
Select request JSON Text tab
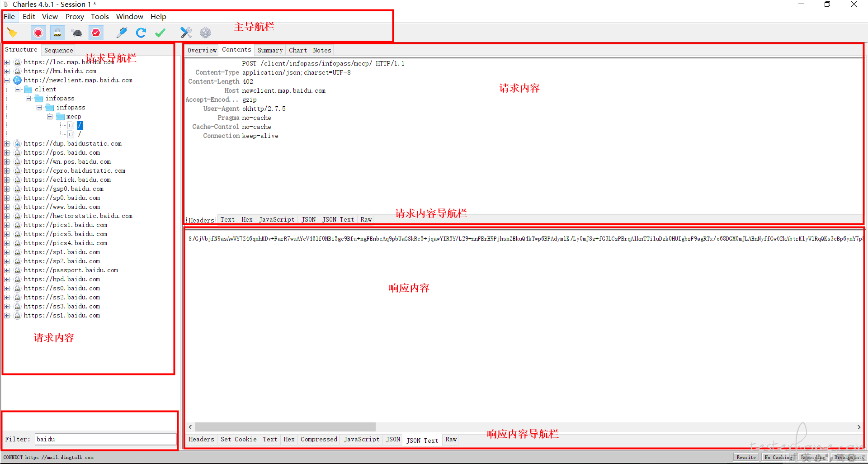tap(338, 219)
